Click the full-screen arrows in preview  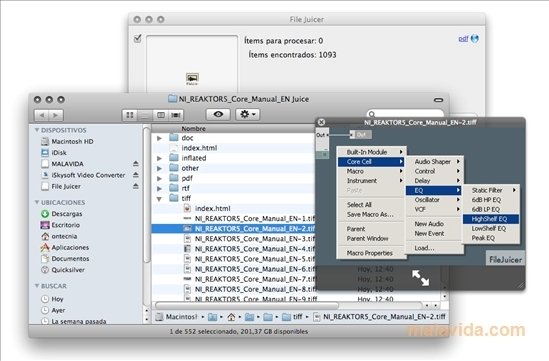[x=420, y=278]
